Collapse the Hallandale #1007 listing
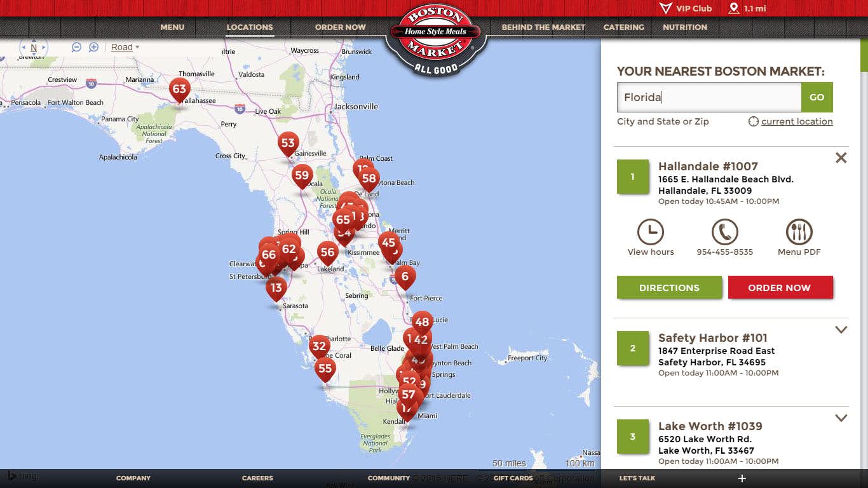Viewport: 868px width, 488px height. (x=841, y=158)
